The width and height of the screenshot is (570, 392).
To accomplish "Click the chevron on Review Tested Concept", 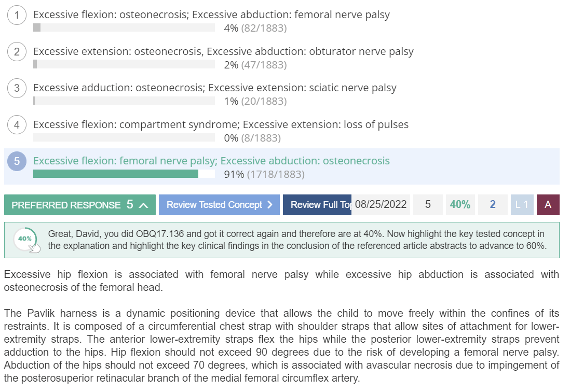I will click(x=270, y=205).
